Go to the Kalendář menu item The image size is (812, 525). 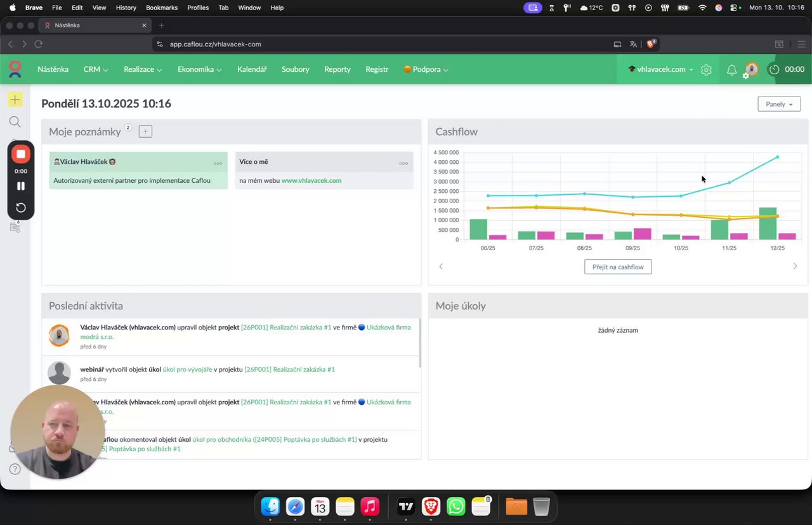[252, 69]
